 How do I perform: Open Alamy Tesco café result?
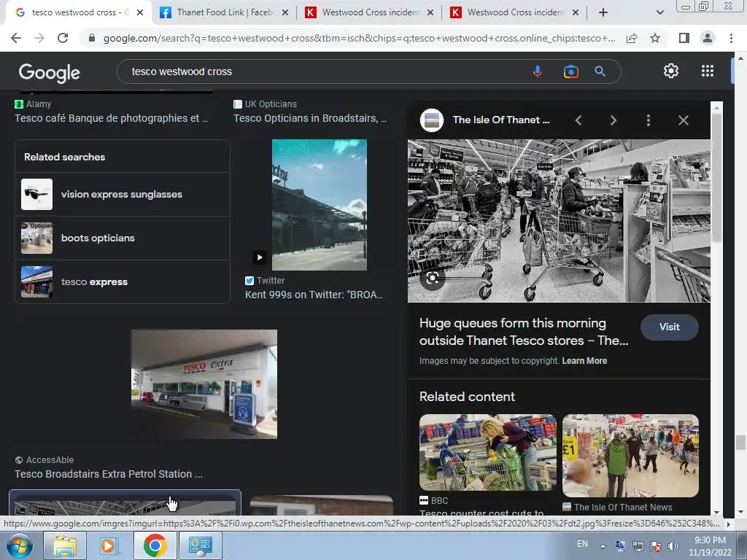coord(112,118)
